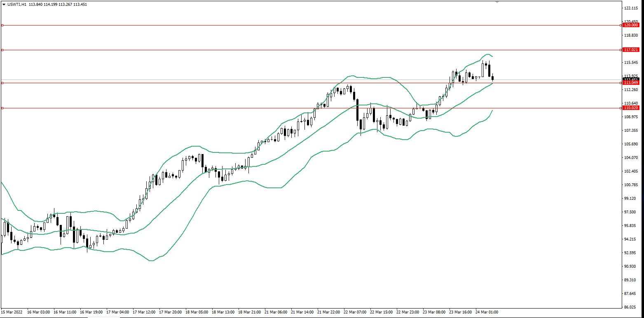The width and height of the screenshot is (644, 318).
Task: Click left anchor square of 113.049 line
Action: tap(2, 83)
